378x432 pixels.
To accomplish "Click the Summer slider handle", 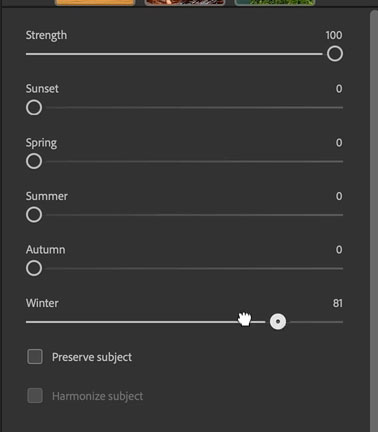I will (x=34, y=215).
